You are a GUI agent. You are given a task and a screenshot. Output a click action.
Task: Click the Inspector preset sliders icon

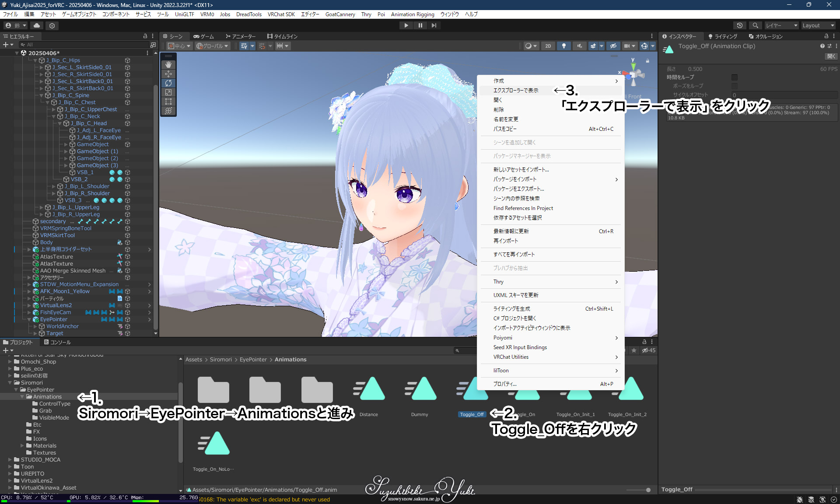point(829,46)
